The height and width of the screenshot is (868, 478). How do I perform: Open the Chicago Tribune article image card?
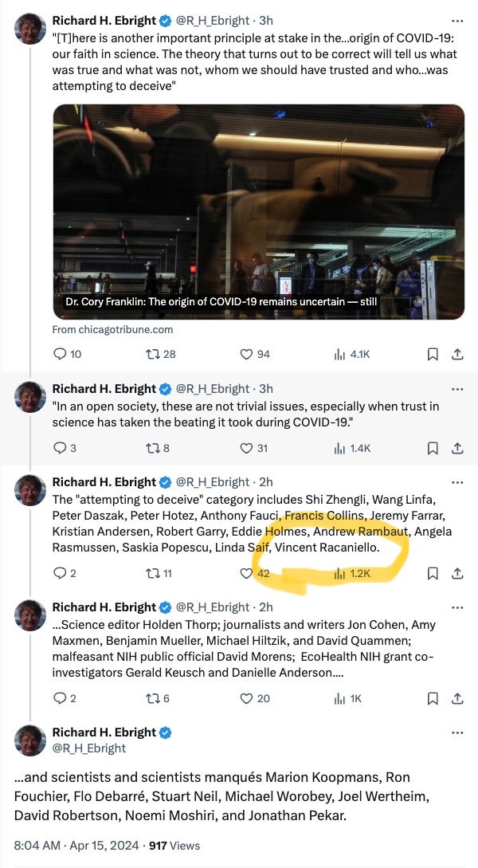(258, 212)
